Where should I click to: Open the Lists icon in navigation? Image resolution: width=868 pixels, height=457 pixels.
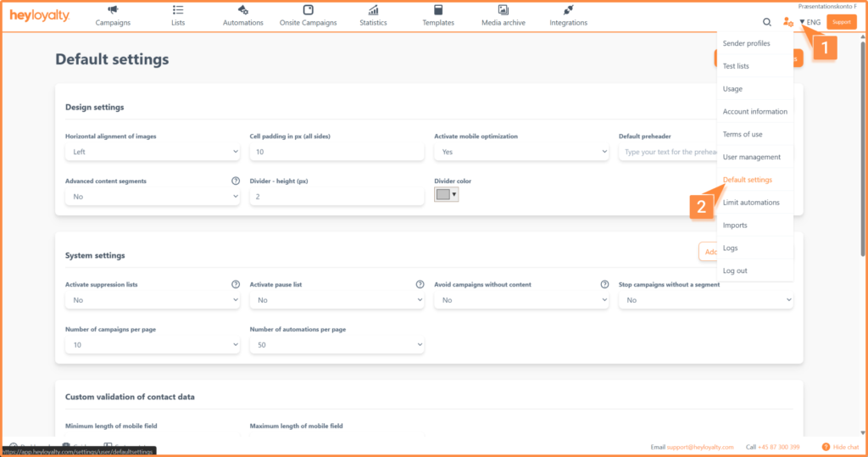(x=178, y=10)
